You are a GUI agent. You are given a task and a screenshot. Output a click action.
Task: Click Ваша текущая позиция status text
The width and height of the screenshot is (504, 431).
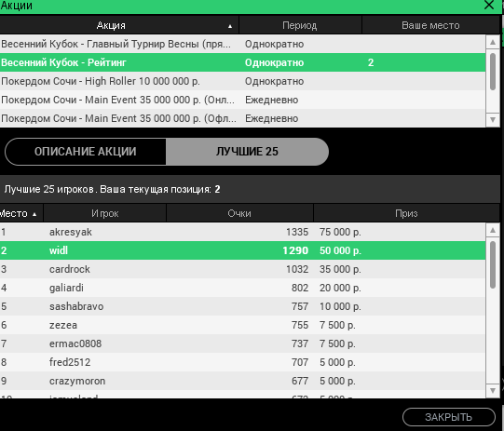pos(160,189)
